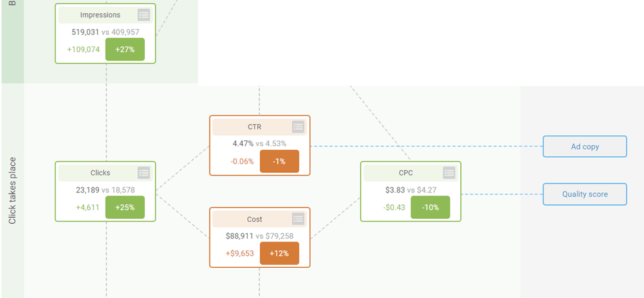Click the -10% green badge on CPC
The height and width of the screenshot is (298, 644).
(x=430, y=207)
